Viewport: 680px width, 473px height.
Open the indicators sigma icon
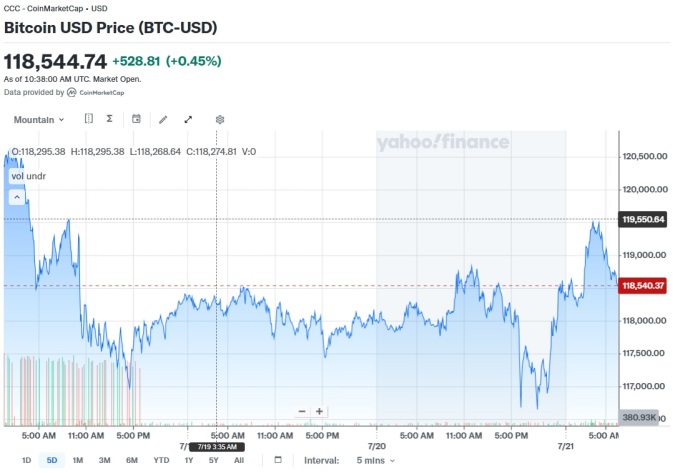109,119
